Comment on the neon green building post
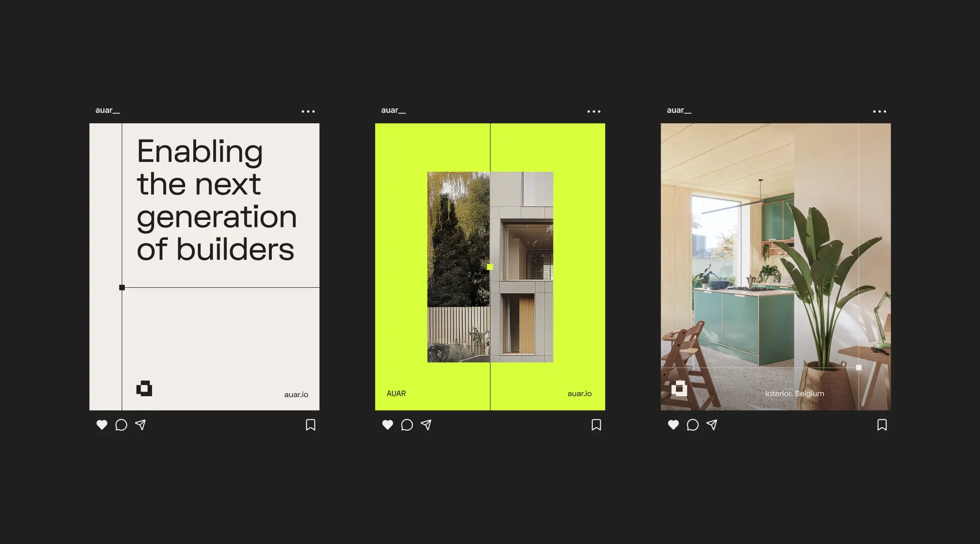This screenshot has height=544, width=980. 407,425
